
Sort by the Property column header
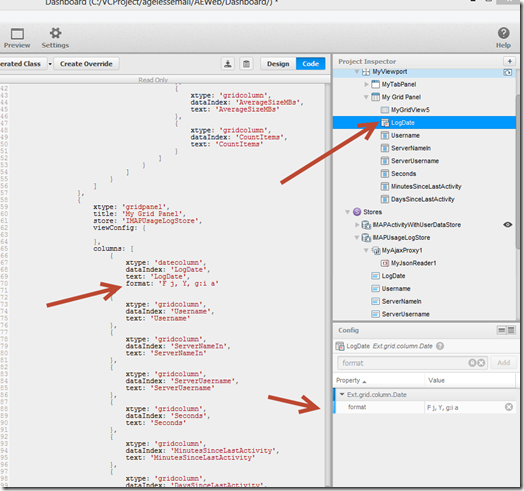(x=379, y=380)
